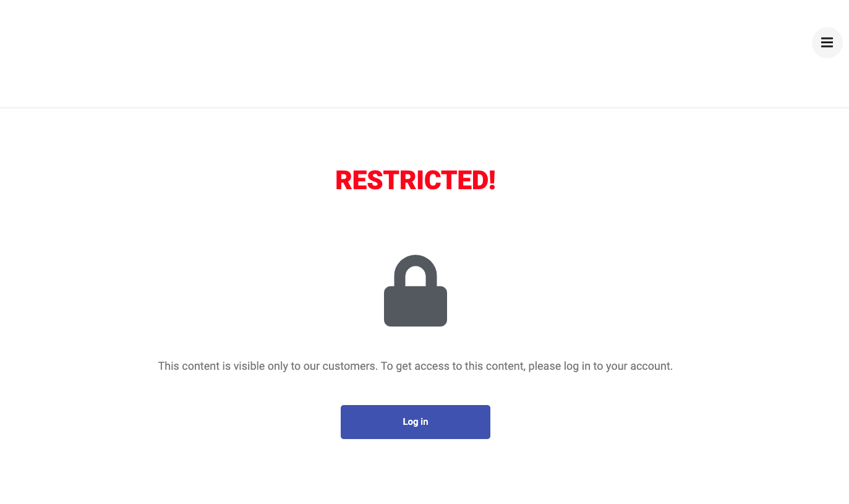This screenshot has height=504, width=849.
Task: Click the exclamation mark in RESTRICTED!
Action: coord(492,180)
